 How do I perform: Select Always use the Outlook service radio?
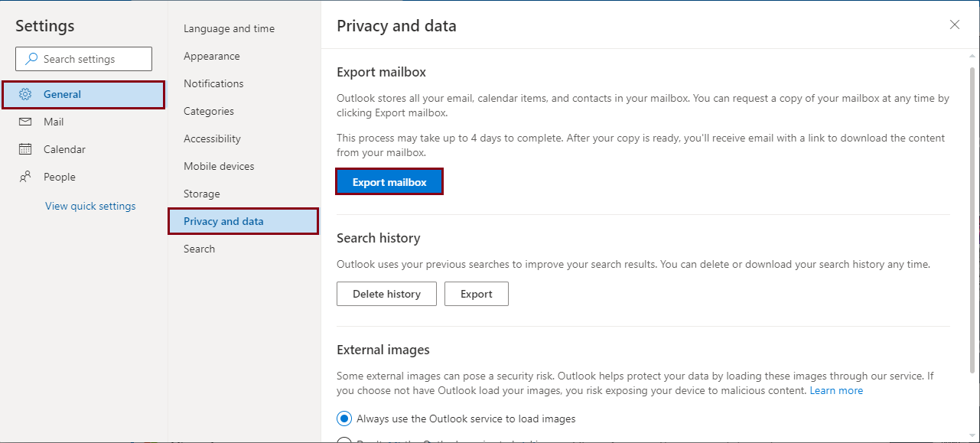344,419
